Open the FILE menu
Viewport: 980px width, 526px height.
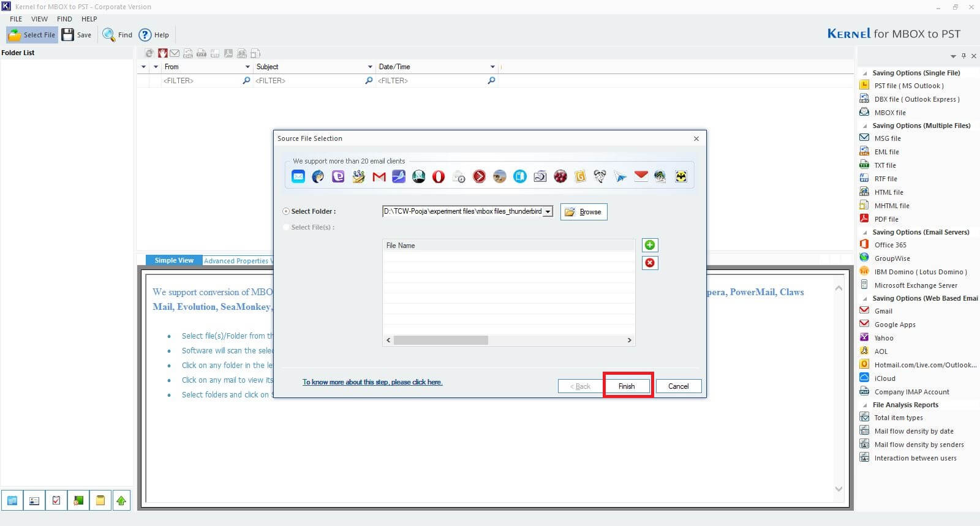tap(16, 19)
